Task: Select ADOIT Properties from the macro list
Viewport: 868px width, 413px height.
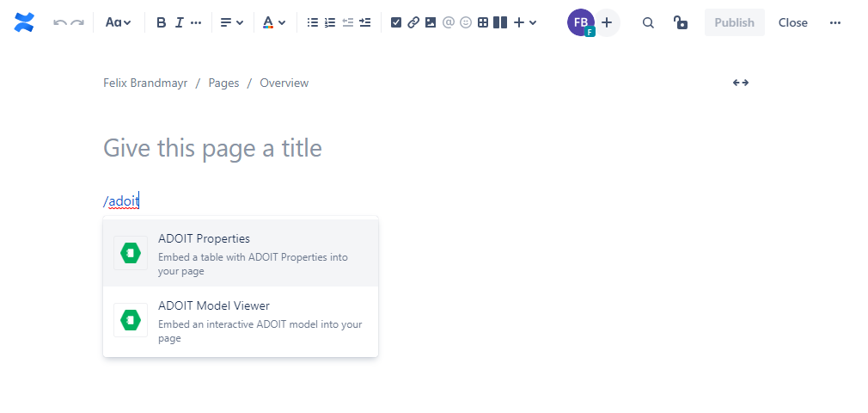Action: [x=241, y=253]
